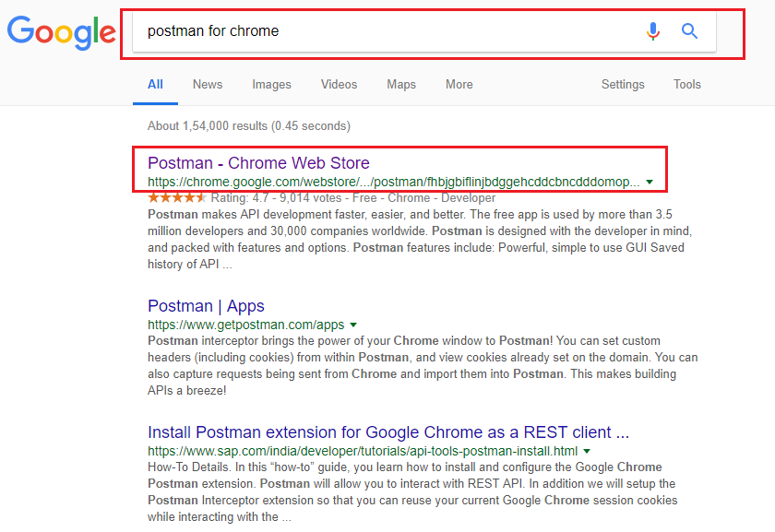
Task: Open the 'Postman - Chrome Web Store' result
Action: [x=258, y=163]
